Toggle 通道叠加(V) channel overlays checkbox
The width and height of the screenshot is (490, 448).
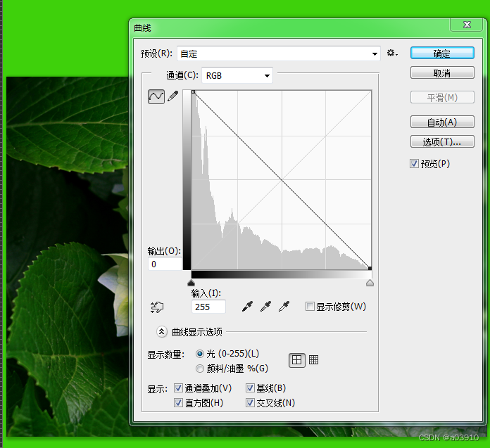tap(178, 388)
